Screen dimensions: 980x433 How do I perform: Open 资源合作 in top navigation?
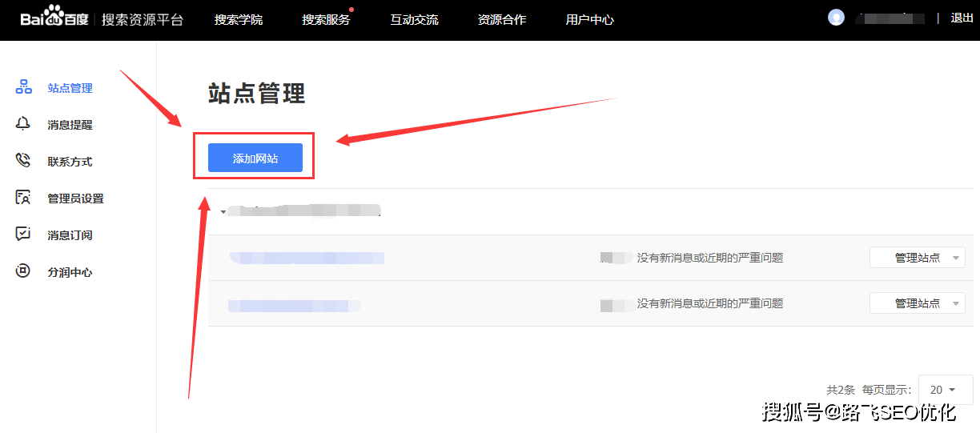click(x=502, y=19)
